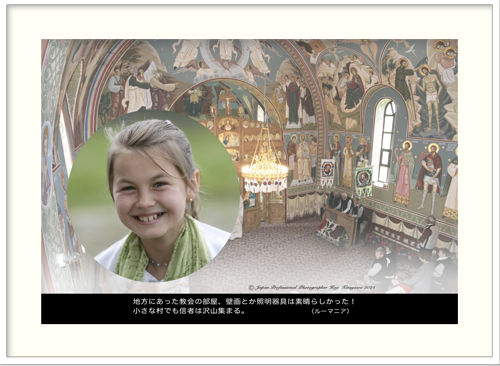Click empty area of black caption bar
The height and width of the screenshot is (366, 500).
(x=407, y=309)
